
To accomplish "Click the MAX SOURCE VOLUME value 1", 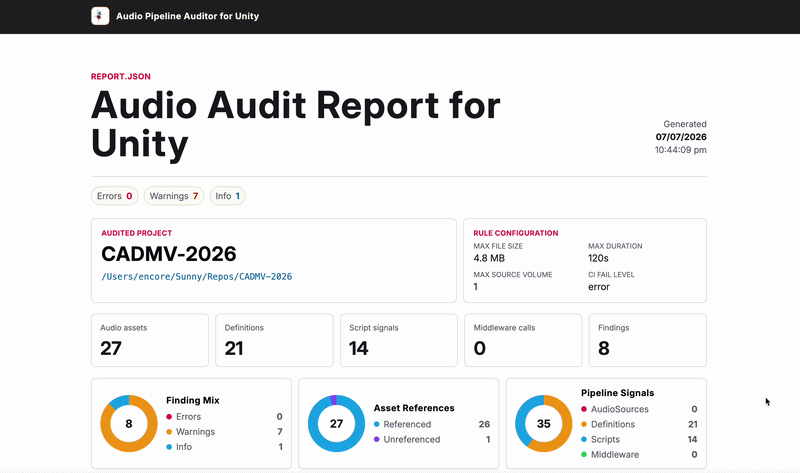I will (x=476, y=287).
